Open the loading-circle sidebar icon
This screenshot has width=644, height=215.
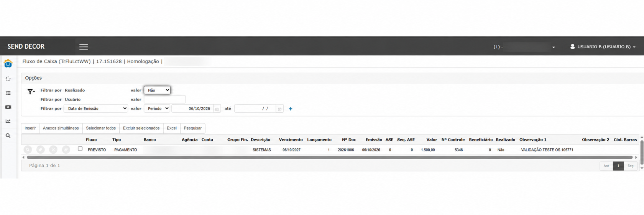[8, 79]
